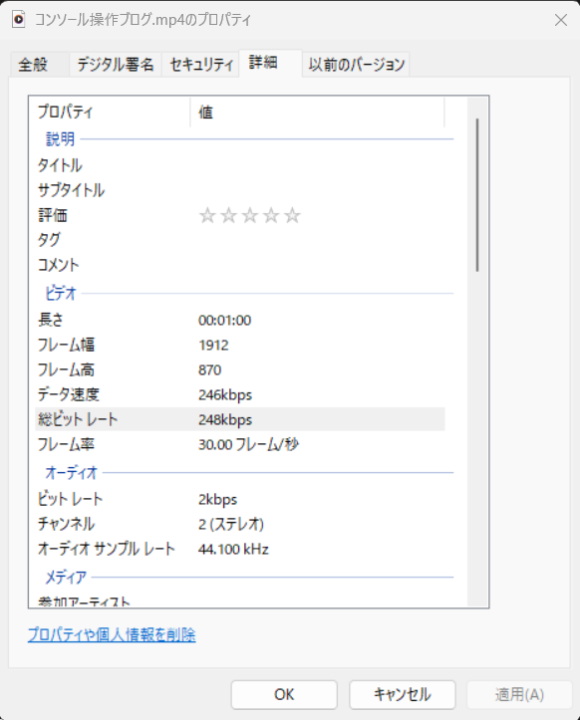Select the フレーム率 row

pos(240,444)
